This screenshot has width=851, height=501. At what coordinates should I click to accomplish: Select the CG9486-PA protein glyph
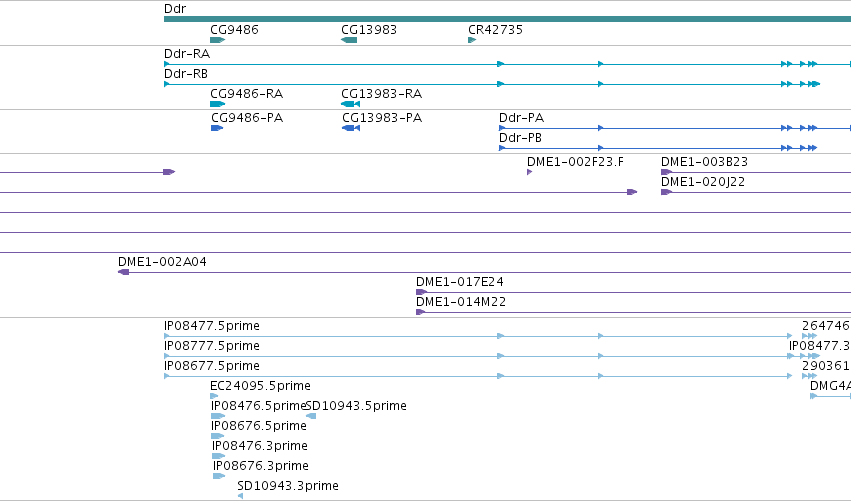[217, 128]
